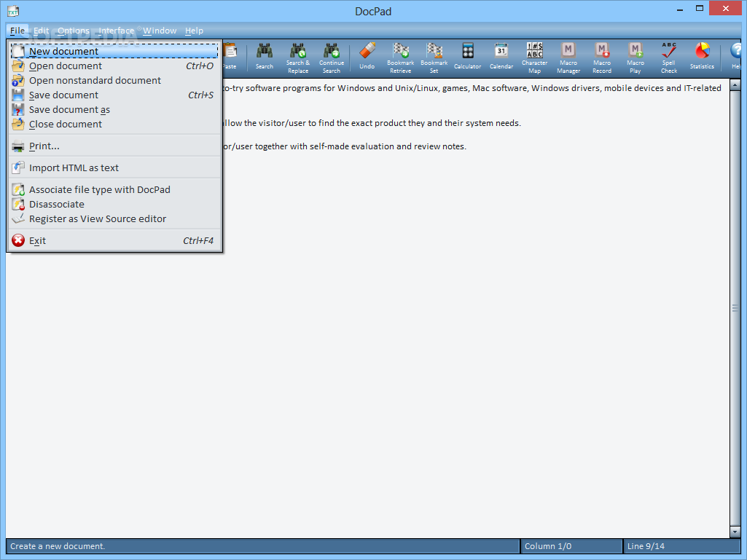Open the Edit menu
The width and height of the screenshot is (747, 560).
41,31
